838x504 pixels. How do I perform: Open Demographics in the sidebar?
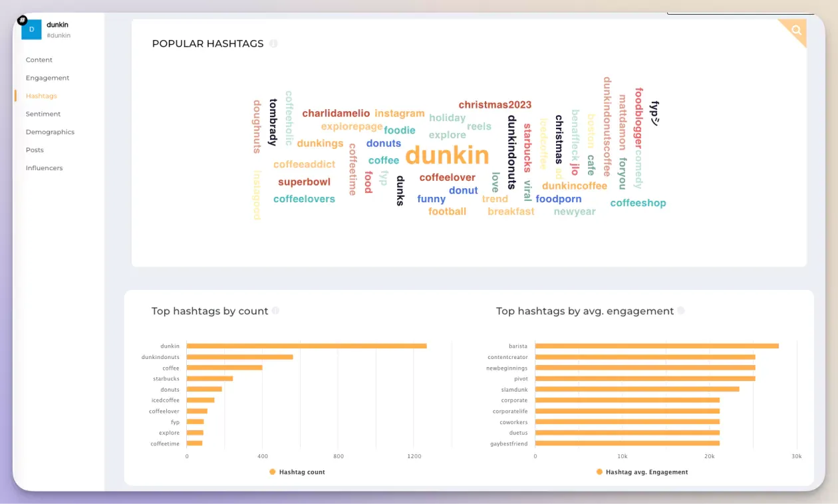tap(50, 132)
